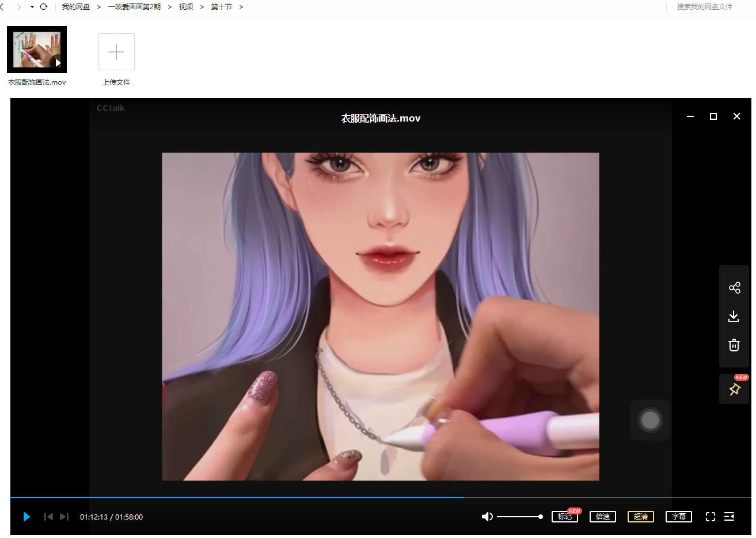Open the 字幕 subtitle options
756x538 pixels.
pos(679,517)
